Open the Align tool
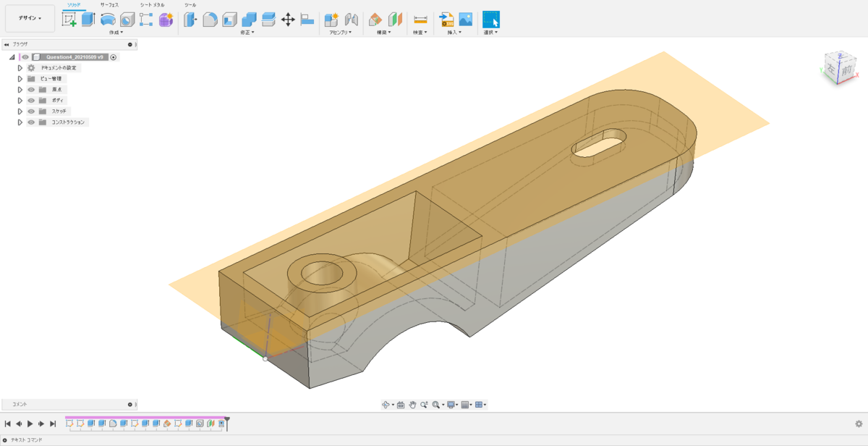 [x=307, y=20]
